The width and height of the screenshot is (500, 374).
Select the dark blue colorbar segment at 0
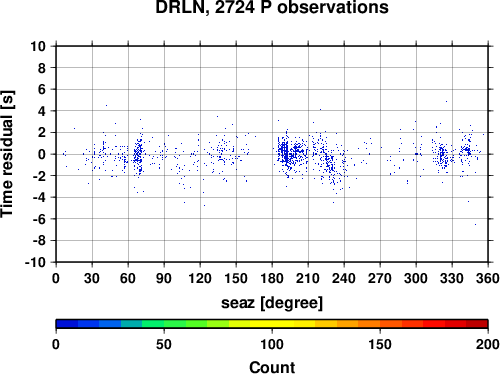click(67, 324)
